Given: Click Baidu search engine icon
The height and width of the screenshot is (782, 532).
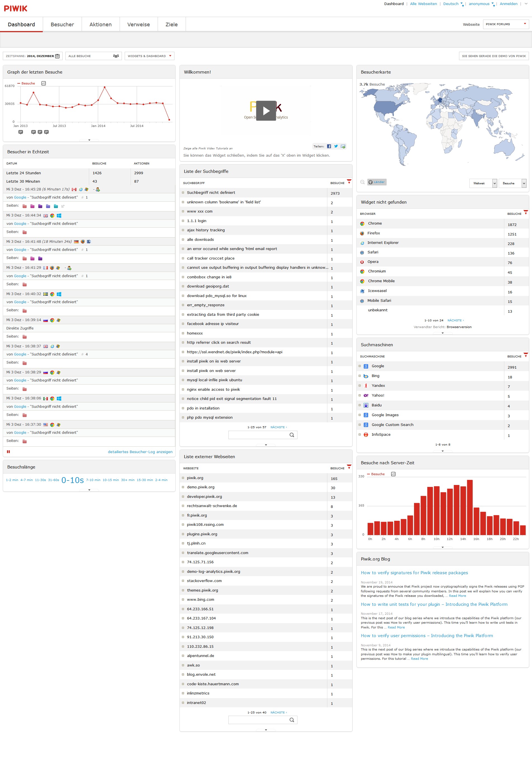Looking at the screenshot, I should (366, 406).
